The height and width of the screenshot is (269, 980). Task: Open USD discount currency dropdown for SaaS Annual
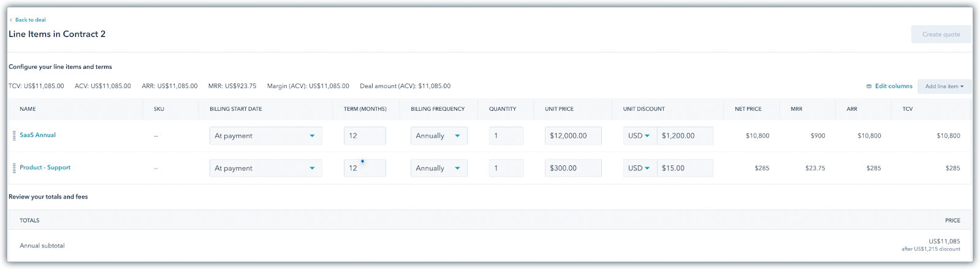click(x=639, y=135)
